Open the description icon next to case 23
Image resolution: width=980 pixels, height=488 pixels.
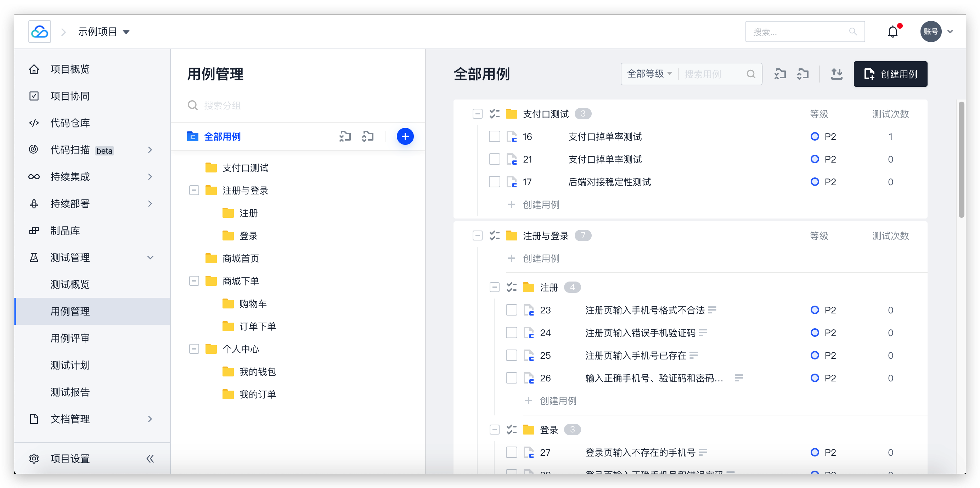(712, 310)
